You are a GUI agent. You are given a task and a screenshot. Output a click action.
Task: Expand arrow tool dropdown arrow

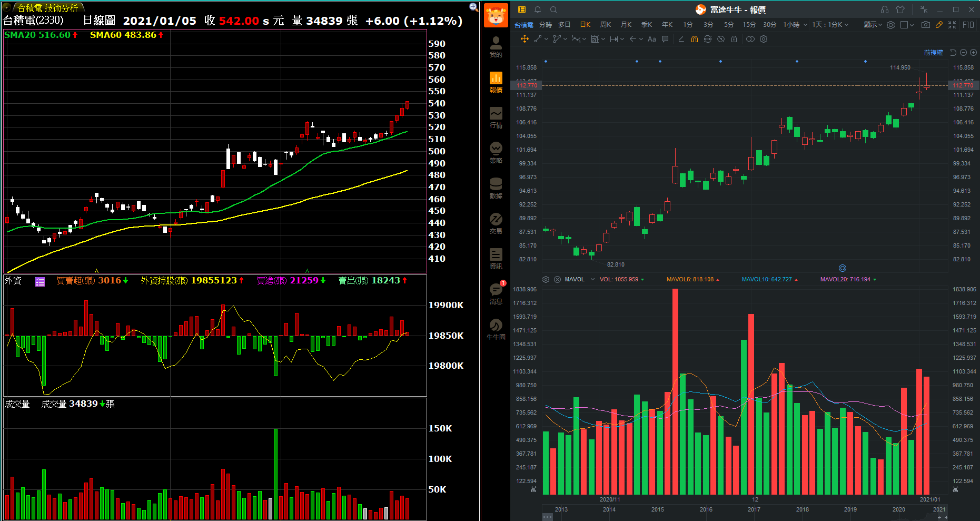coord(641,39)
